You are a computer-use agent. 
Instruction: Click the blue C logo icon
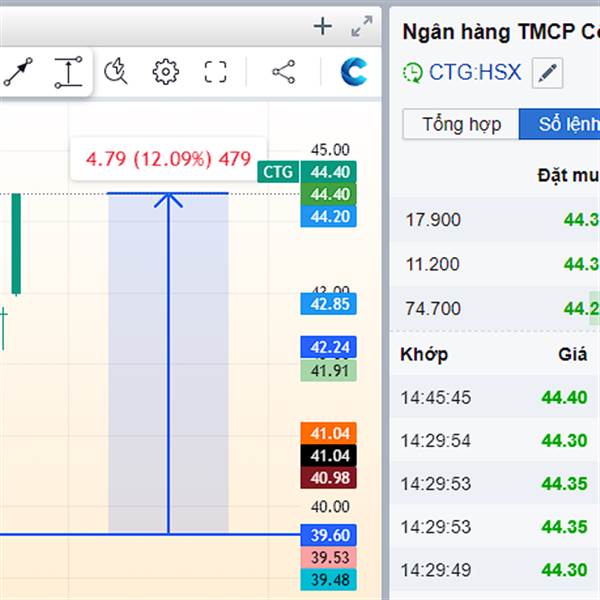click(354, 72)
